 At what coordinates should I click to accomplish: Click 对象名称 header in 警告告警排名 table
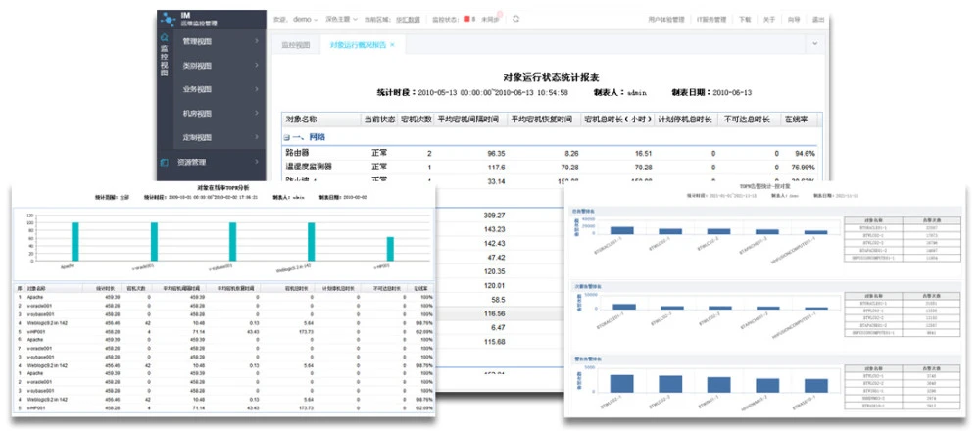click(x=872, y=368)
